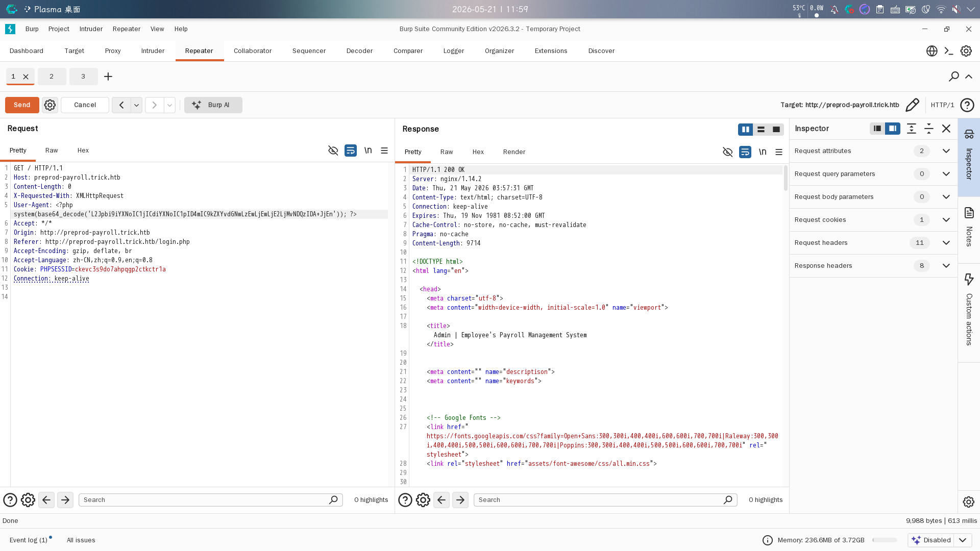
Task: Open the Burp AI button
Action: pyautogui.click(x=213, y=105)
